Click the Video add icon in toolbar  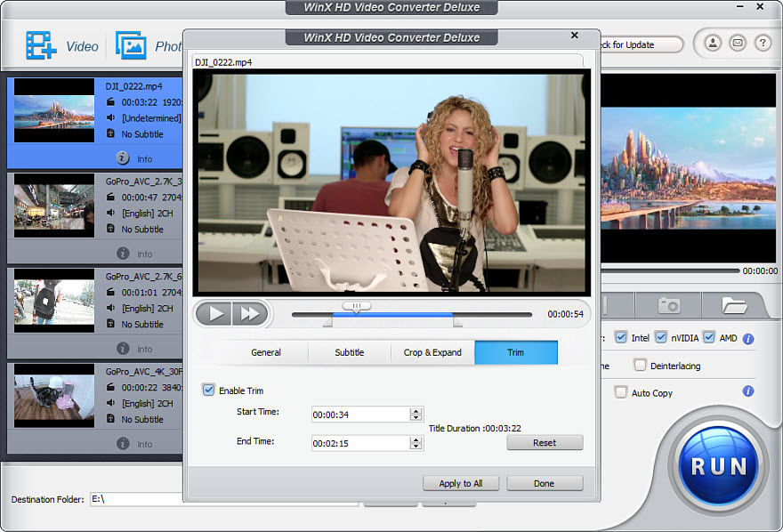pyautogui.click(x=42, y=45)
